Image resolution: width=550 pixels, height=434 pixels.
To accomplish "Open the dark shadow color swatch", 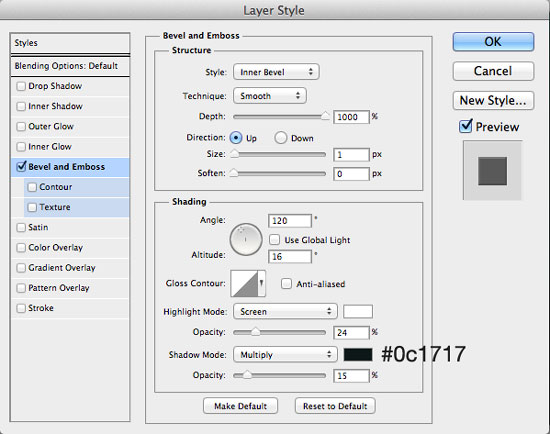I will coord(358,355).
